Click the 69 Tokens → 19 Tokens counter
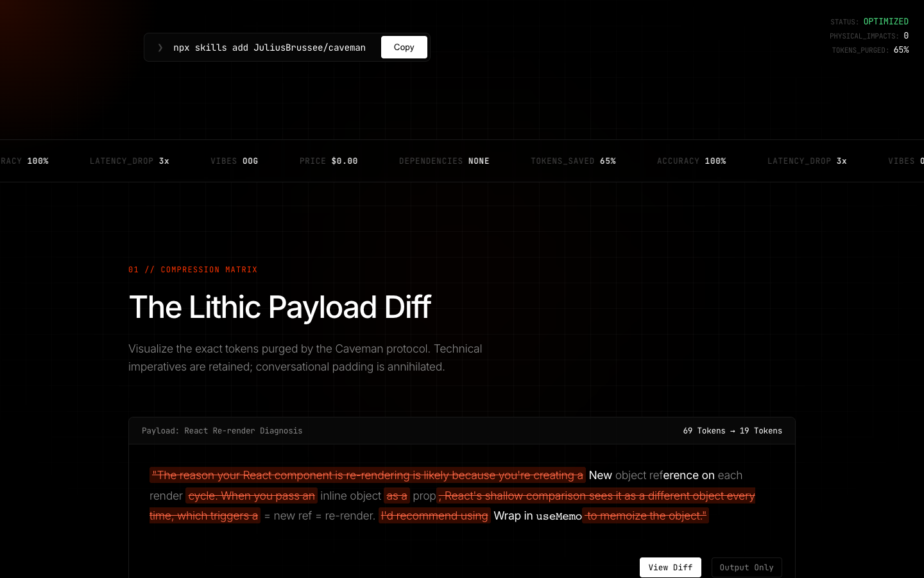924x578 pixels. coord(732,431)
